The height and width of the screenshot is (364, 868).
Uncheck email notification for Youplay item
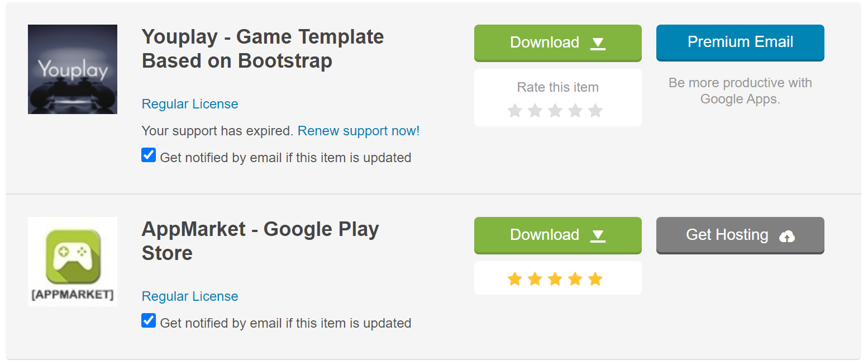[x=149, y=155]
